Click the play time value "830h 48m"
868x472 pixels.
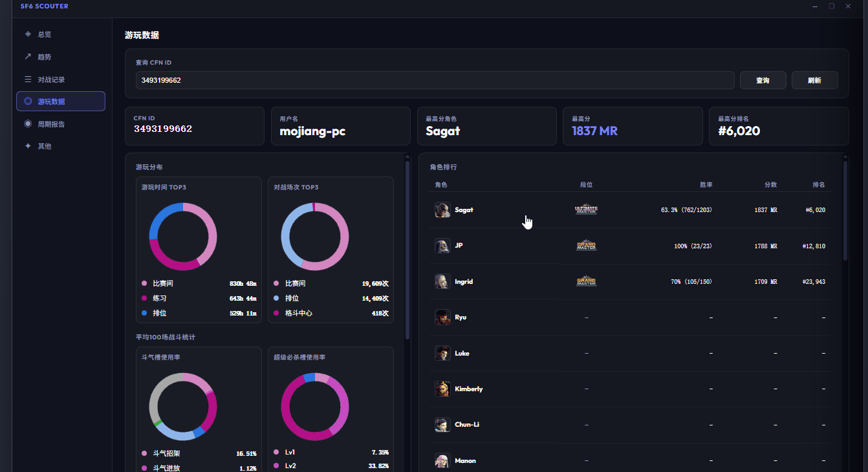(x=243, y=284)
